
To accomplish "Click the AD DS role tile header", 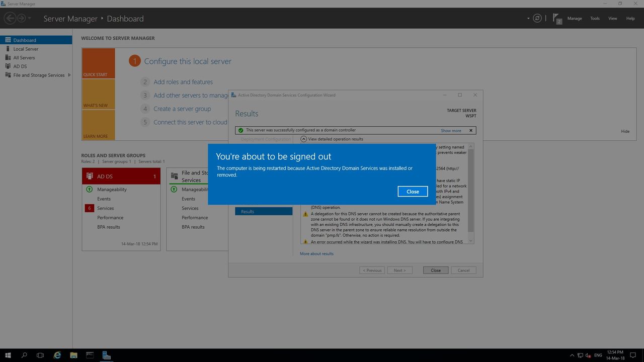I will pyautogui.click(x=121, y=176).
